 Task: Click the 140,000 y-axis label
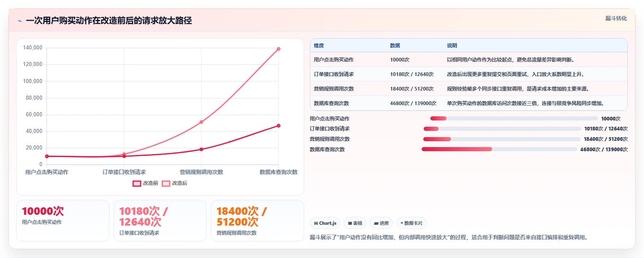pos(32,48)
